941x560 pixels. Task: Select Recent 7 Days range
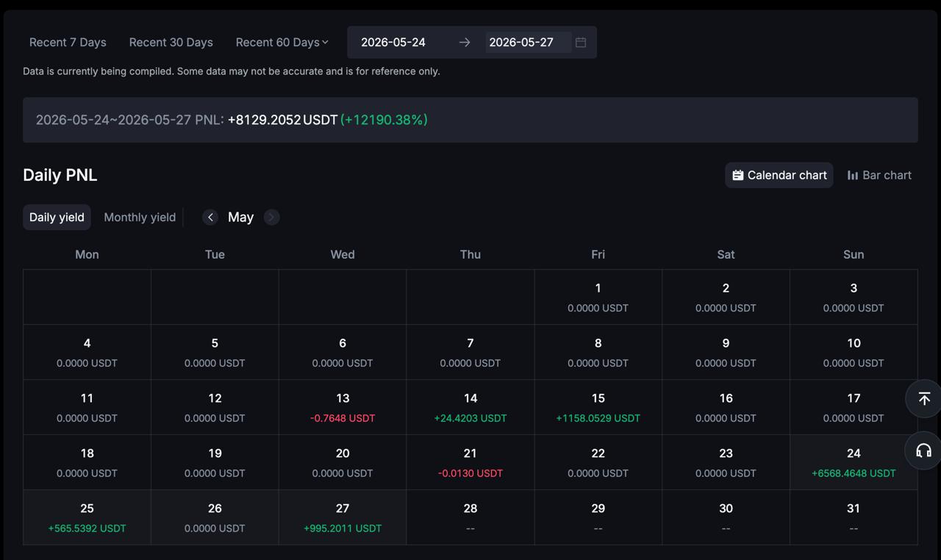coord(68,43)
